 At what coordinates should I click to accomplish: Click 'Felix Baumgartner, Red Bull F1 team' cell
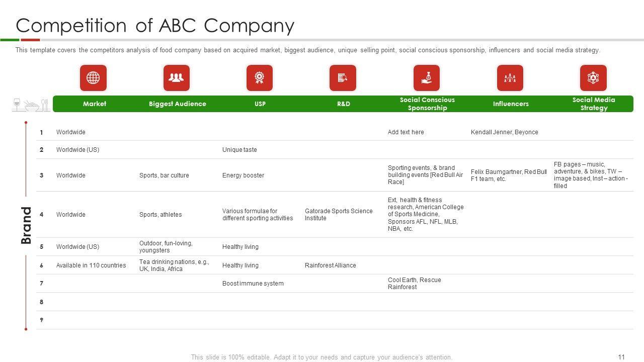(509, 175)
